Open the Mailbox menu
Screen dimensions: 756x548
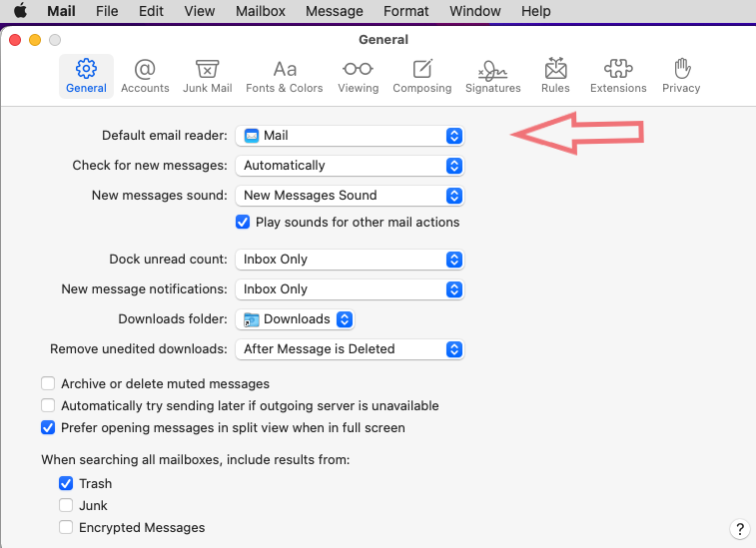[x=261, y=11]
